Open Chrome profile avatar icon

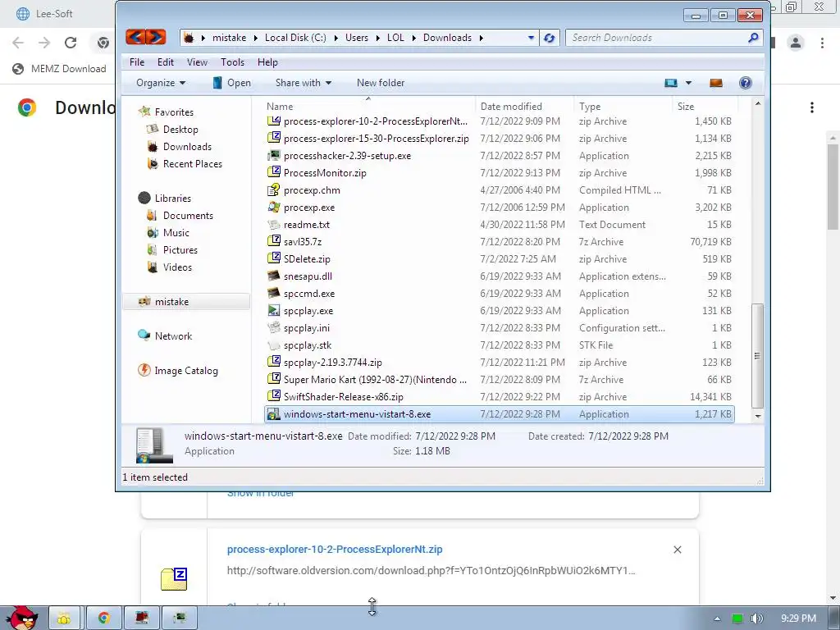[796, 43]
